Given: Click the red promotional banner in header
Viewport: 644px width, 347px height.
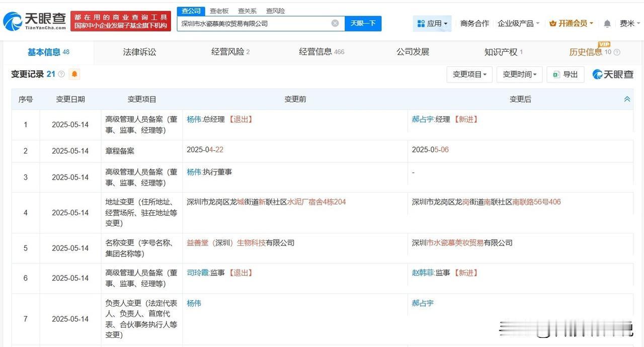Looking at the screenshot, I should (121, 21).
